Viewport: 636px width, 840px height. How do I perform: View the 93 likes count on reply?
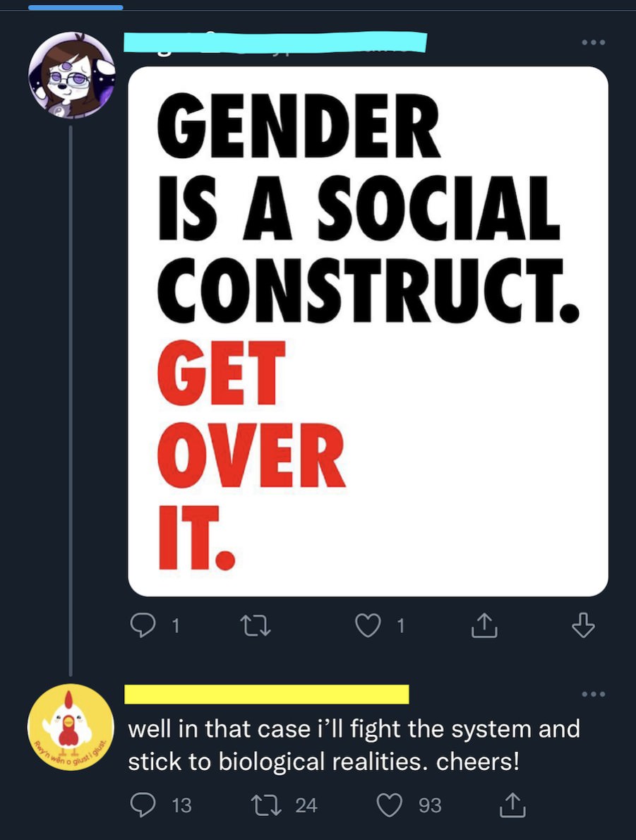(430, 805)
